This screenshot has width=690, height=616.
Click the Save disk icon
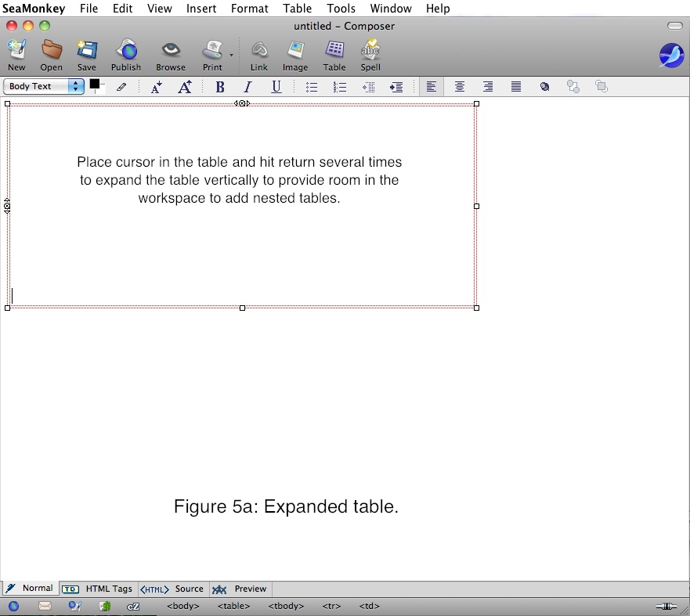point(86,51)
